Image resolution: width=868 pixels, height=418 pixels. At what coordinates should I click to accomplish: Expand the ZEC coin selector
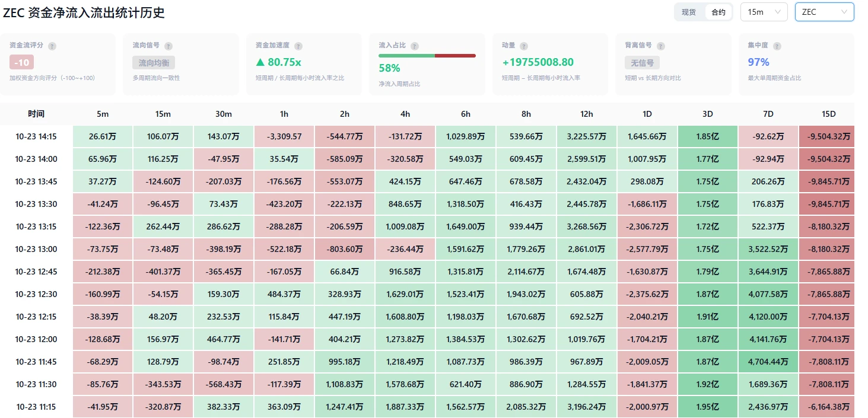coord(824,12)
